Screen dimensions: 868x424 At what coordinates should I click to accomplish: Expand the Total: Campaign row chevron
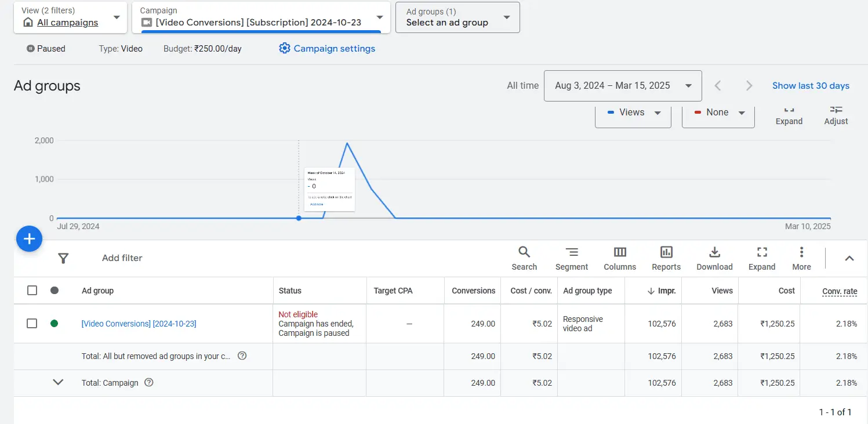58,383
